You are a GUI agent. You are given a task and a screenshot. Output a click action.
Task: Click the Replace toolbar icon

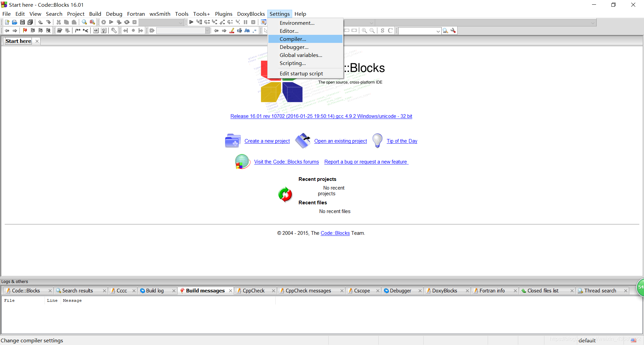click(x=92, y=22)
